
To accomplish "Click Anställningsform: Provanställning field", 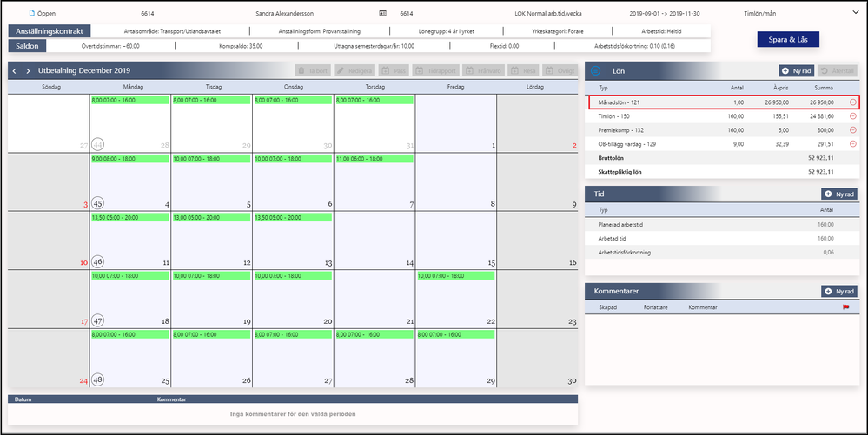I will (x=320, y=31).
